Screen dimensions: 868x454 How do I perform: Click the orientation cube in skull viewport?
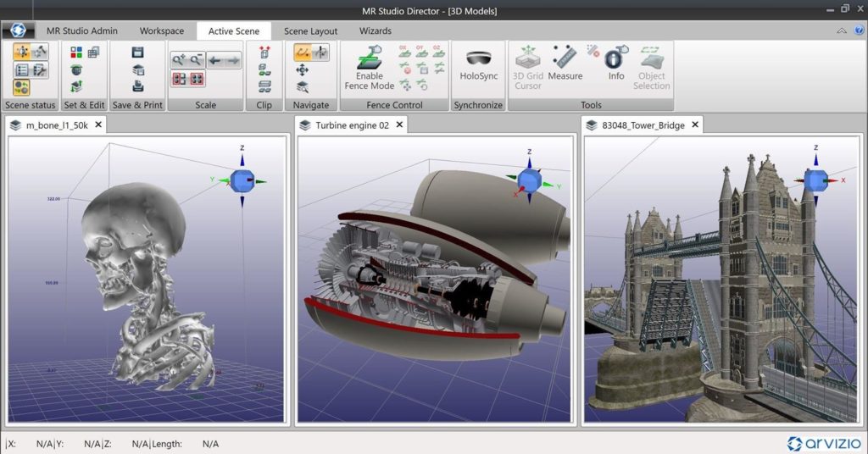coord(242,180)
